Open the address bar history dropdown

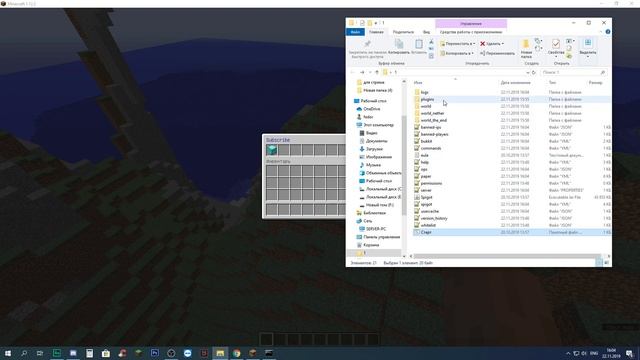(x=527, y=72)
